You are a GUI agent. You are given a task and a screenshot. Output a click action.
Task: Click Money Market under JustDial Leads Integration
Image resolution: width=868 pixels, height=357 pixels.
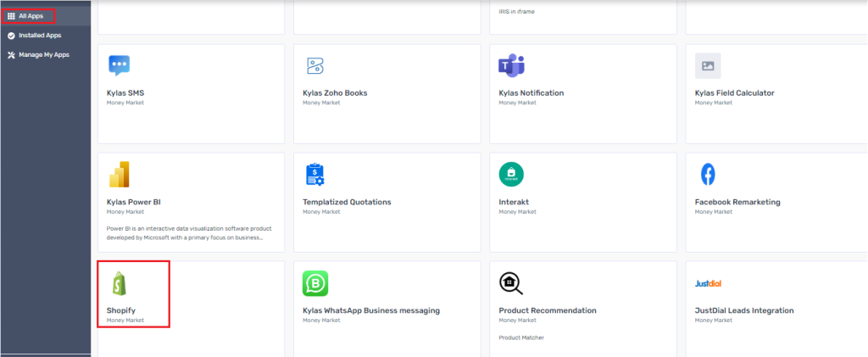coord(714,321)
